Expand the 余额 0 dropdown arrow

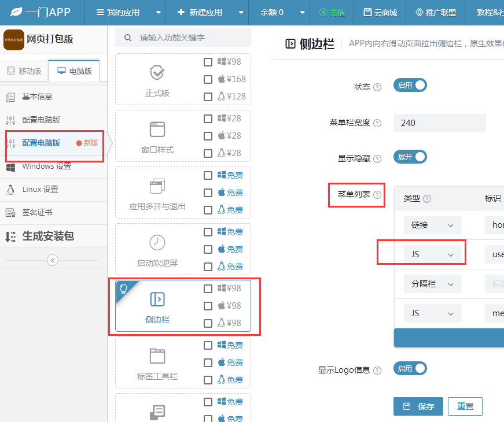(x=302, y=13)
